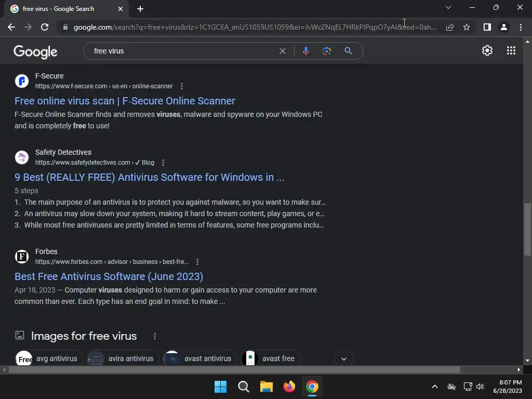Viewport: 532px width, 399px height.
Task: Click the horizontal scrollbar thumb
Action: 234,369
